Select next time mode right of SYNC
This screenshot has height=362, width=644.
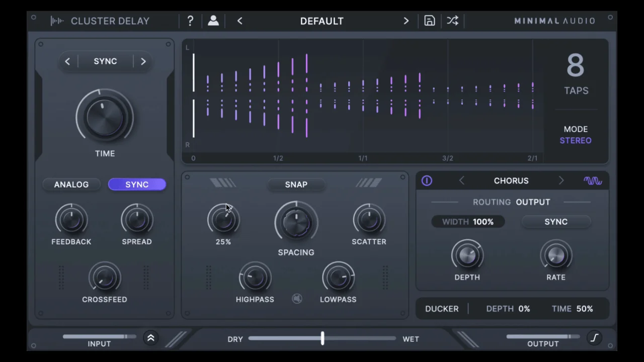(143, 61)
